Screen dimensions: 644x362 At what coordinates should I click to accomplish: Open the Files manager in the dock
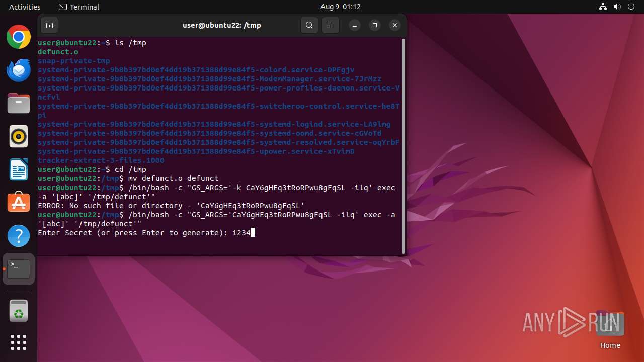[19, 103]
